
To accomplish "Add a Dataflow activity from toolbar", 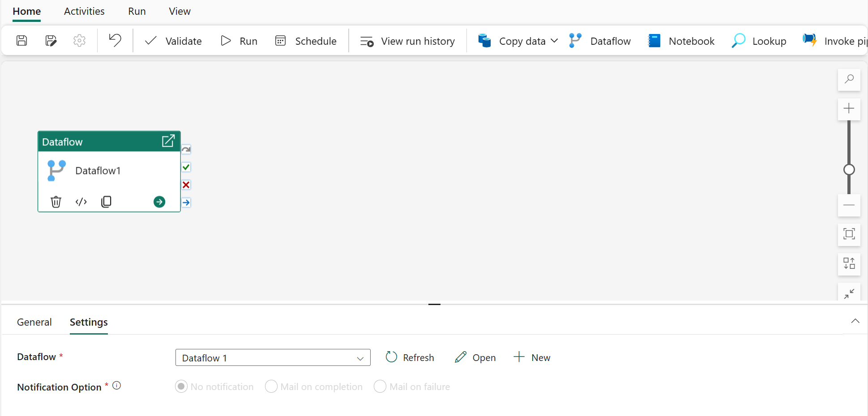I will tap(600, 41).
